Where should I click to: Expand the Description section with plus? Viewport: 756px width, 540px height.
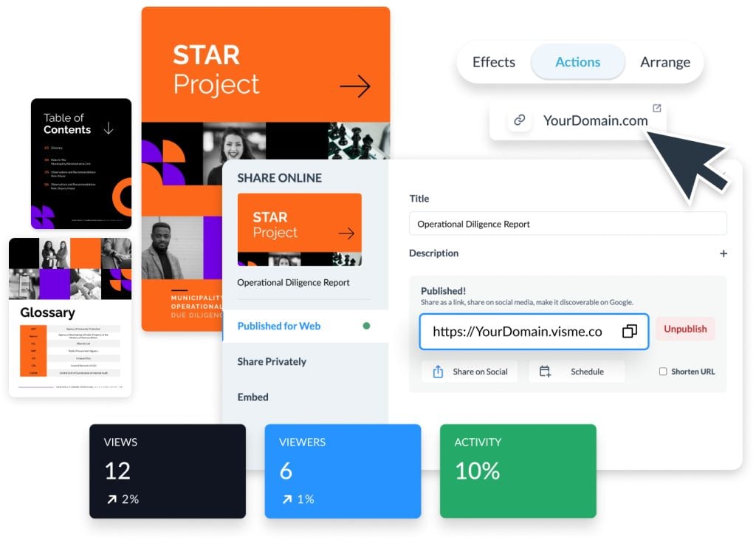(723, 253)
